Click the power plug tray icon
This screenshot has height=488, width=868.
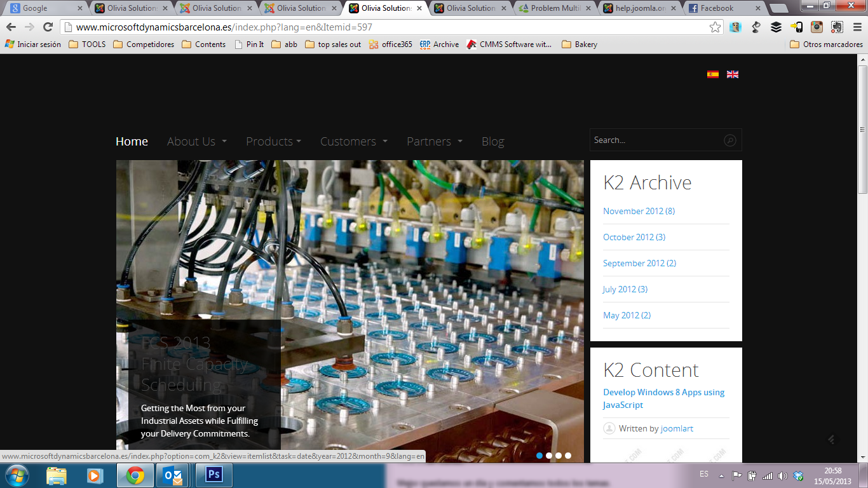pyautogui.click(x=752, y=475)
